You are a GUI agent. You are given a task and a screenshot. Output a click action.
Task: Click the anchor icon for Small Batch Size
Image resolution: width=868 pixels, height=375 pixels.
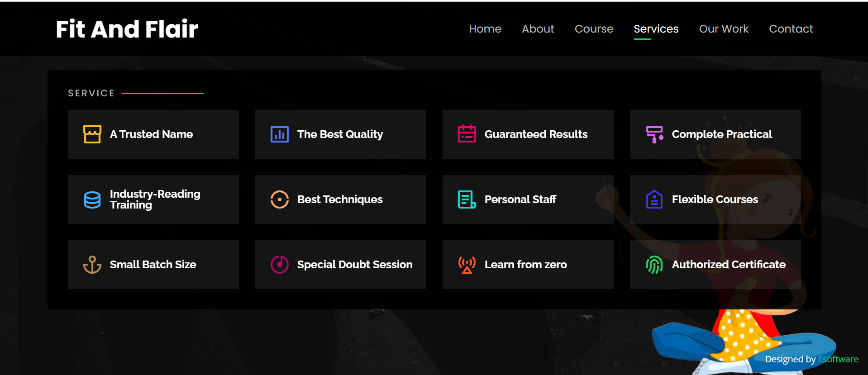point(92,265)
